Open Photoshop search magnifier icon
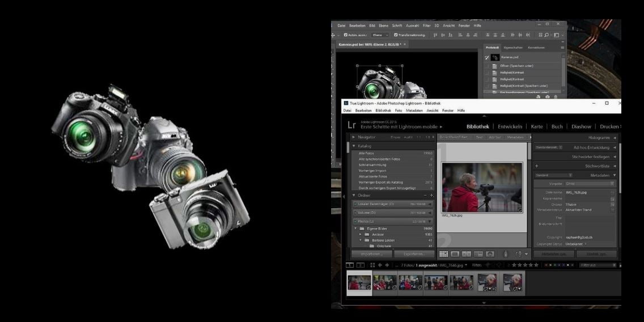The width and height of the screenshot is (644, 322). coord(546,35)
